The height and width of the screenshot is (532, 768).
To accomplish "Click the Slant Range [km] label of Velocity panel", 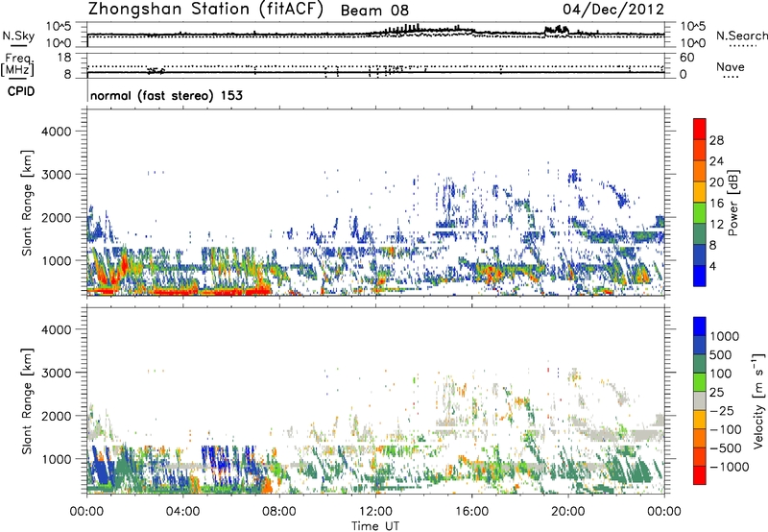I will 28,401.
